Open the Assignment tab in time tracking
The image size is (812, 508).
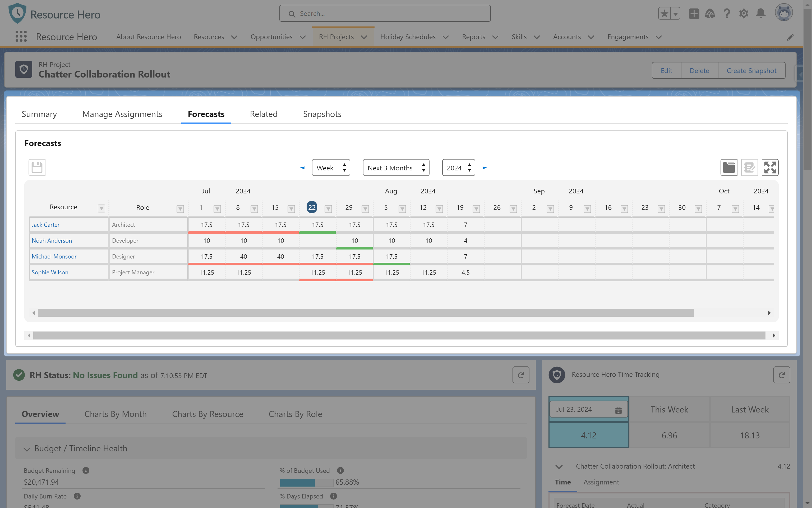601,482
